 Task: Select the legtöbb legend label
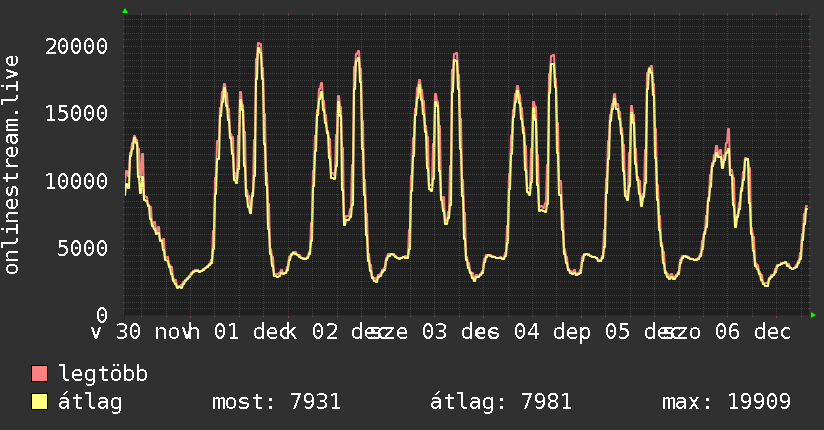[103, 374]
